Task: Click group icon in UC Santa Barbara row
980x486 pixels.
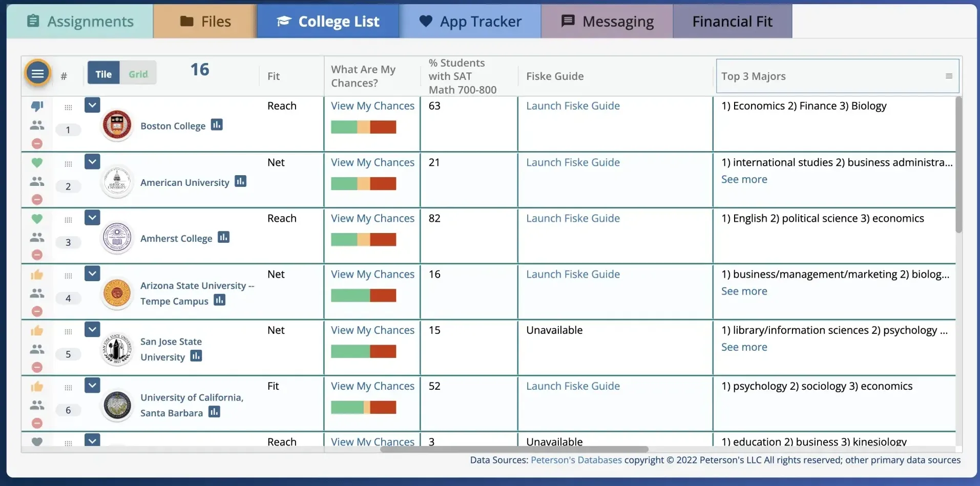Action: [37, 405]
